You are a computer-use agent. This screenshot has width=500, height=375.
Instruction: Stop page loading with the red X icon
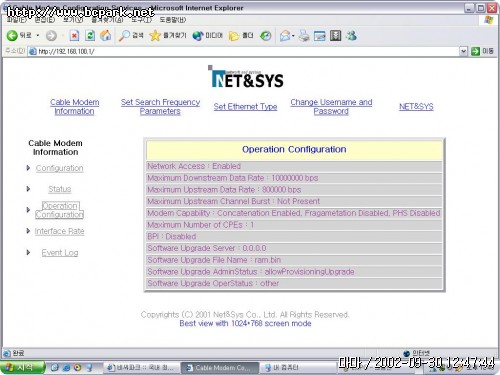74,35
